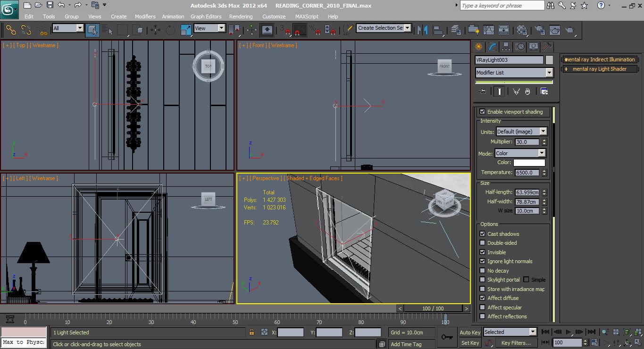Activate the Select and Move tool
The width and height of the screenshot is (644, 349).
[x=155, y=30]
